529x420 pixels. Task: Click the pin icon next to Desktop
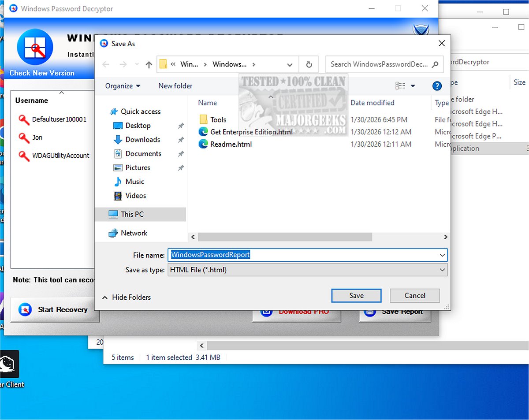181,126
